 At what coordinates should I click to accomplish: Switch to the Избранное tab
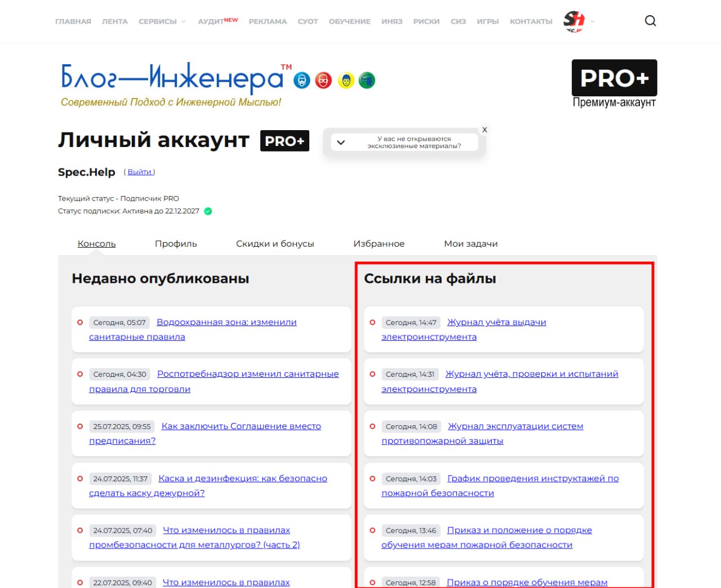click(x=379, y=243)
